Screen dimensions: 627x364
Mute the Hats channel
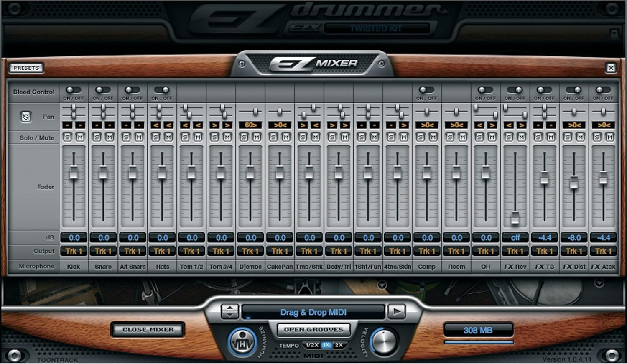(x=168, y=137)
